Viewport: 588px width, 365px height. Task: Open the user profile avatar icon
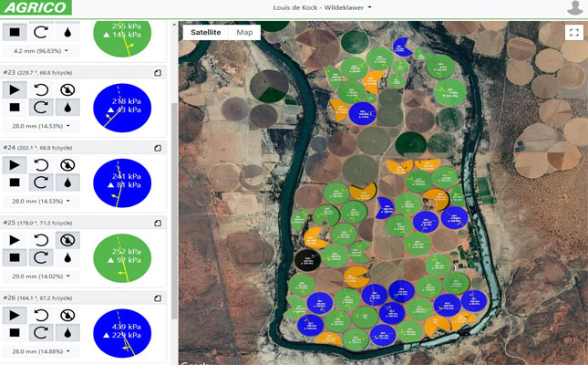[574, 8]
